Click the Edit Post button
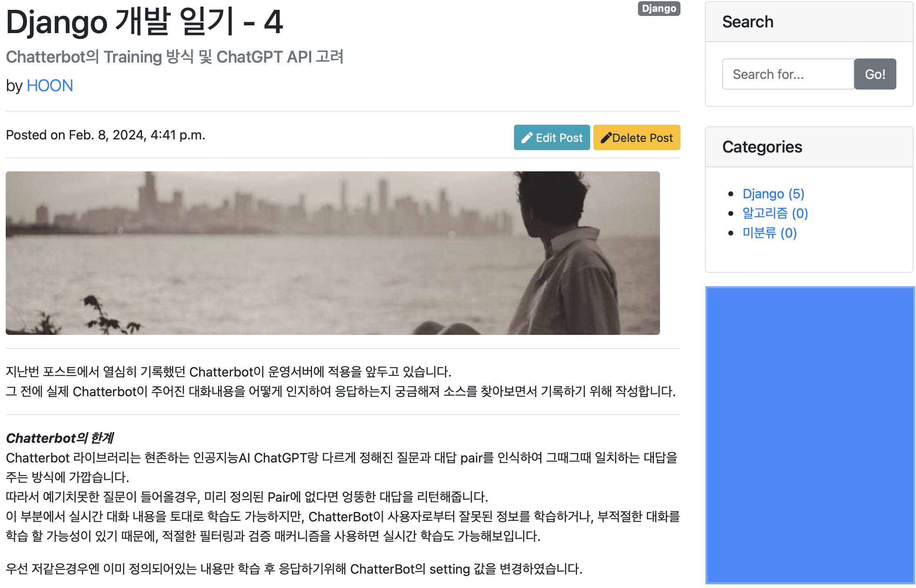 [x=552, y=137]
